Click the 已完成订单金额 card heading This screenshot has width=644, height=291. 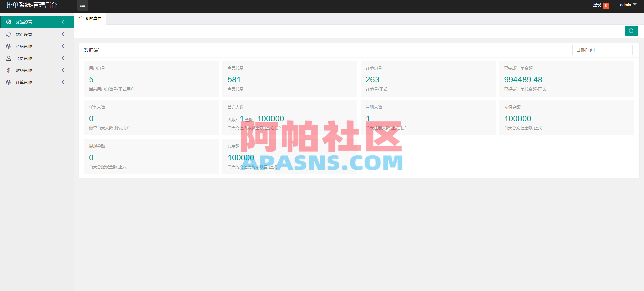pyautogui.click(x=518, y=68)
